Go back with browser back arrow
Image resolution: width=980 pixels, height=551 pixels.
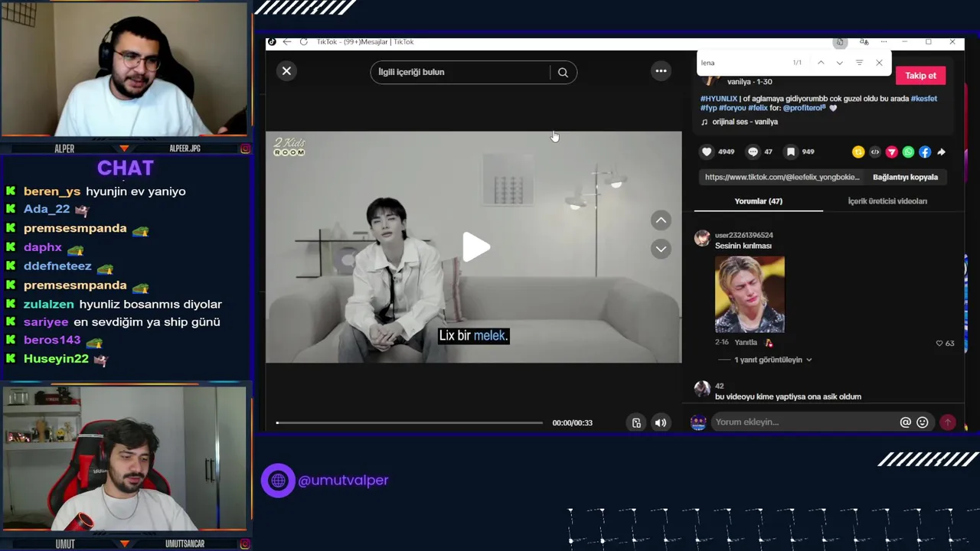pyautogui.click(x=286, y=42)
